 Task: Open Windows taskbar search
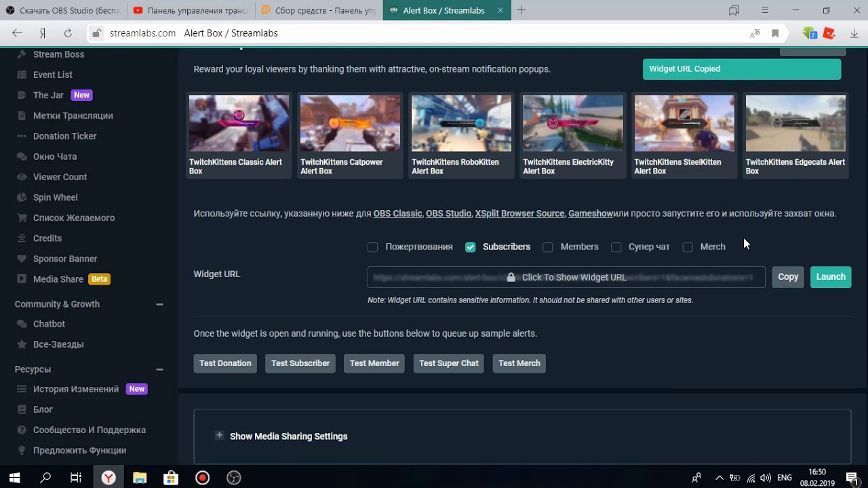[x=45, y=478]
